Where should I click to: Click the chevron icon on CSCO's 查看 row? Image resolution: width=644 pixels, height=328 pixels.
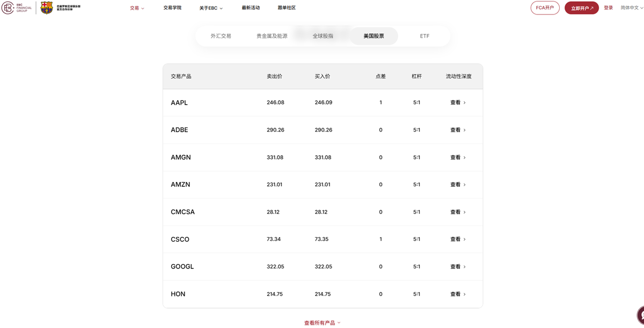pyautogui.click(x=465, y=239)
